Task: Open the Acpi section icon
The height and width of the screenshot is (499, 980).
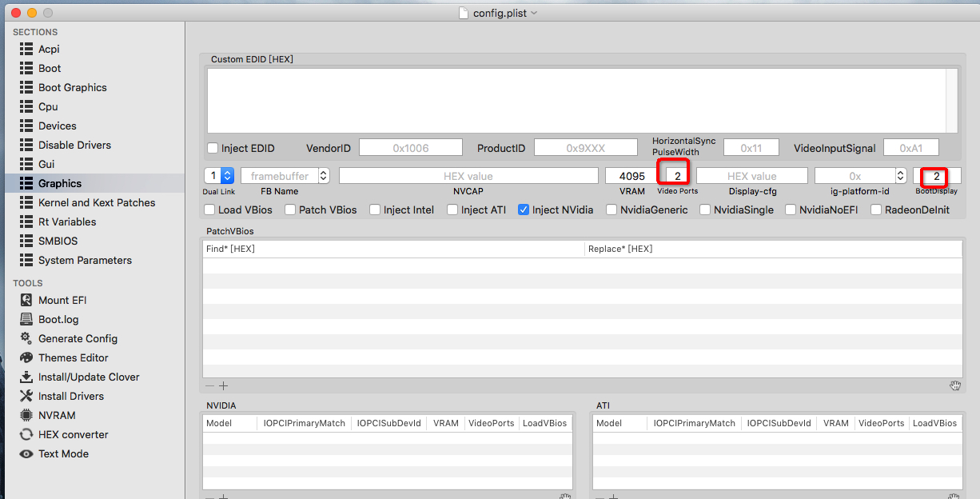Action: [x=26, y=49]
